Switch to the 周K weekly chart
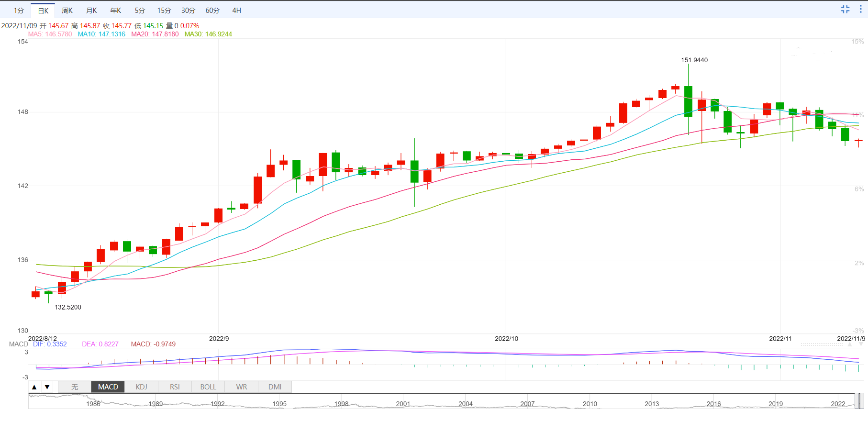The image size is (868, 421). (67, 11)
